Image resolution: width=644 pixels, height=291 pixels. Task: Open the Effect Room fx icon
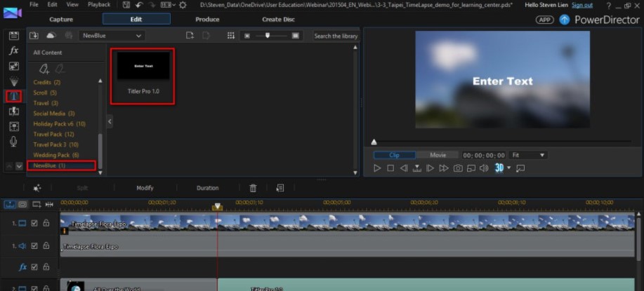(14, 50)
